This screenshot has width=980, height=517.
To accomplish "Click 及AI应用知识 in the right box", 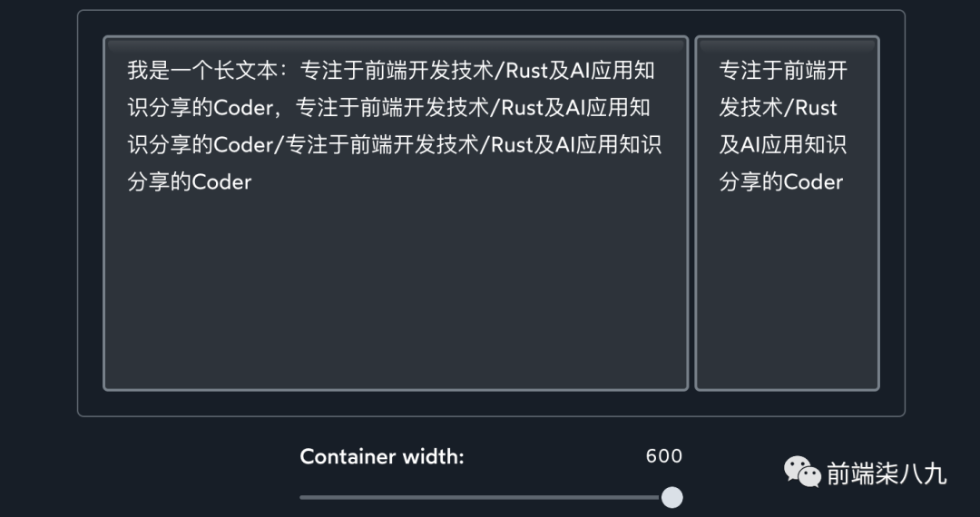I will pyautogui.click(x=782, y=145).
